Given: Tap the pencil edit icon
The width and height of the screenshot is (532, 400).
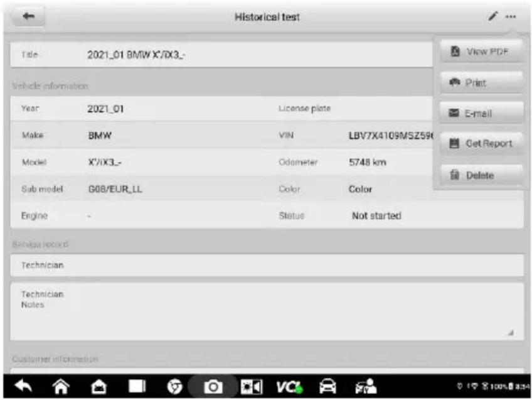Looking at the screenshot, I should pyautogui.click(x=492, y=16).
